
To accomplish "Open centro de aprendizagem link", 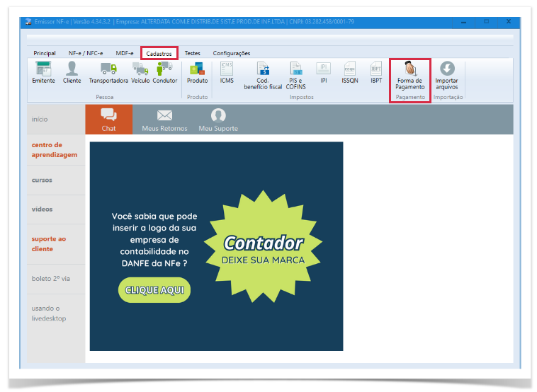I will pos(56,150).
